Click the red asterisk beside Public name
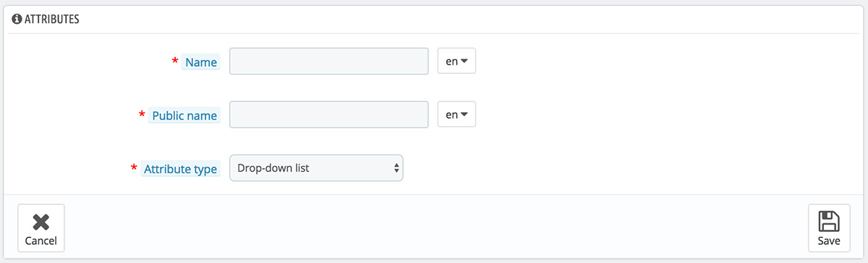The image size is (868, 263). pyautogui.click(x=142, y=114)
